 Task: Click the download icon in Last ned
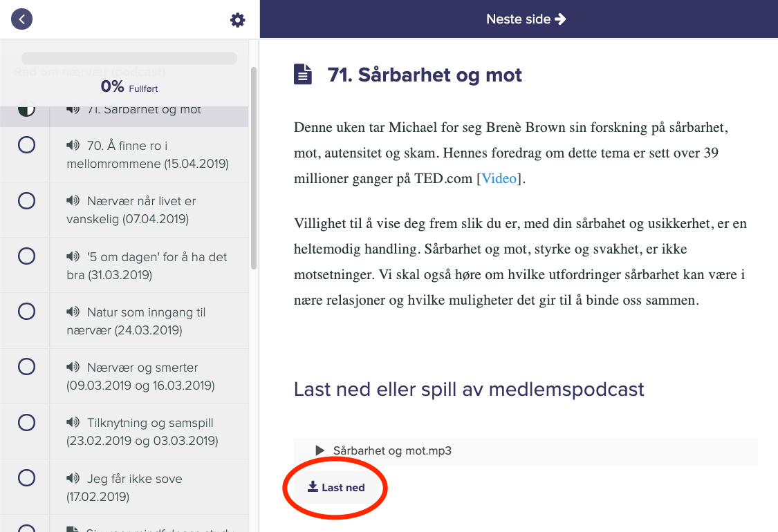point(313,487)
